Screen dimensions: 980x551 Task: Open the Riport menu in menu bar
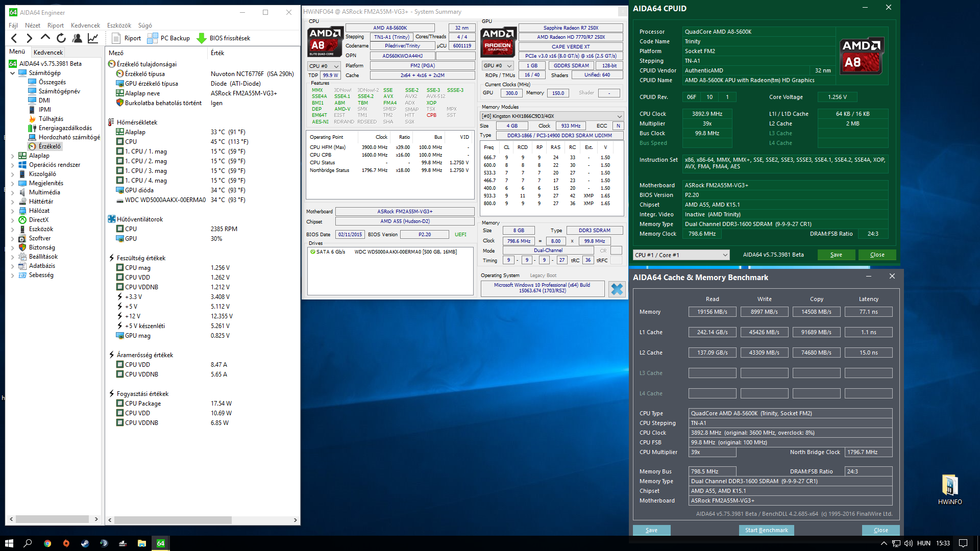click(x=56, y=26)
